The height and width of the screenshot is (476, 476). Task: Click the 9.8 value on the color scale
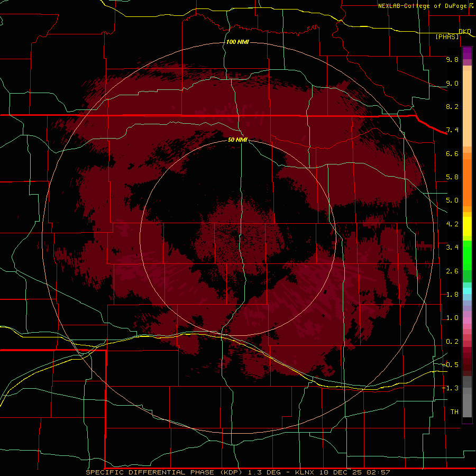(x=452, y=59)
